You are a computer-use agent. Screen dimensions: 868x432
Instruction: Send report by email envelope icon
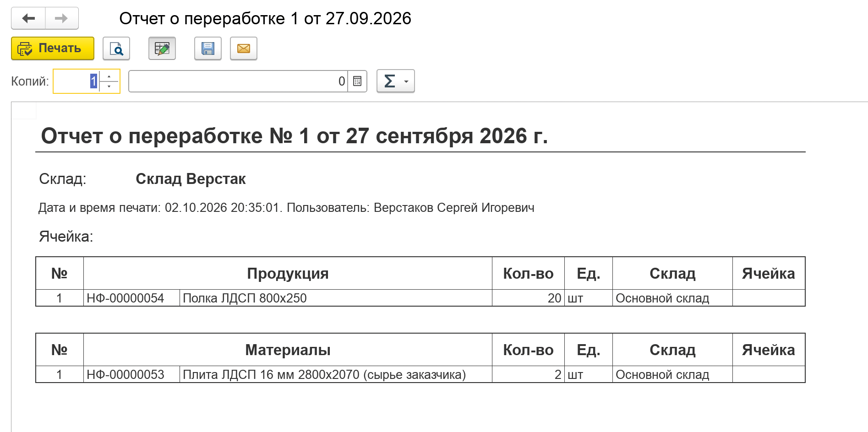click(244, 49)
